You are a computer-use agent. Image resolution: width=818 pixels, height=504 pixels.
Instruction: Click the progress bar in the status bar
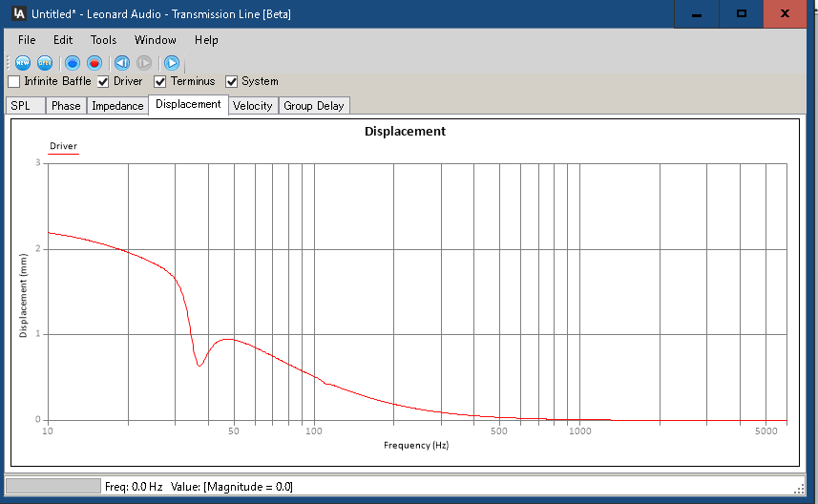tap(53, 486)
